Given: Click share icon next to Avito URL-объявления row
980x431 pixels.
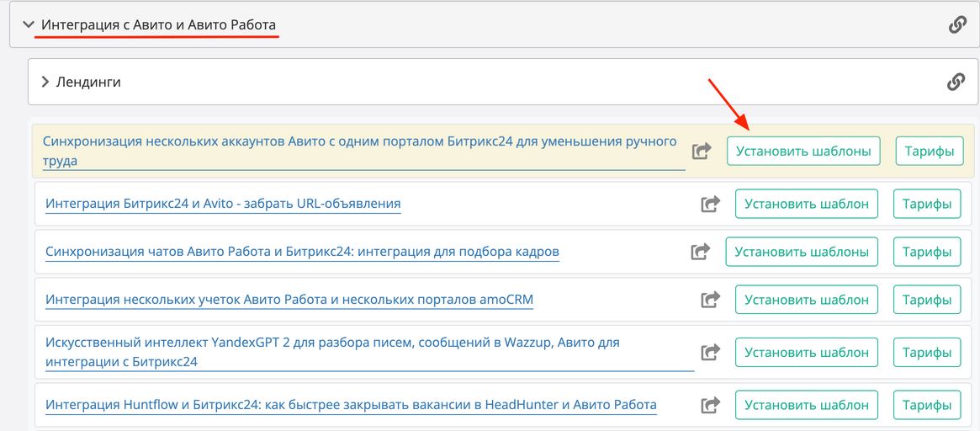Looking at the screenshot, I should pyautogui.click(x=711, y=204).
